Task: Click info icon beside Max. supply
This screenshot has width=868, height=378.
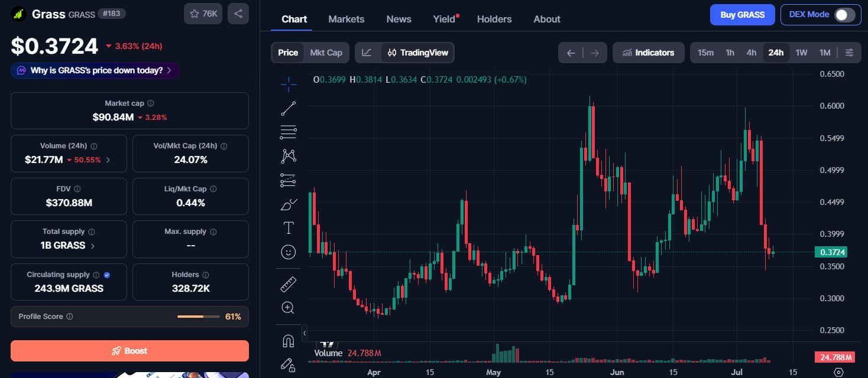Action: (213, 232)
